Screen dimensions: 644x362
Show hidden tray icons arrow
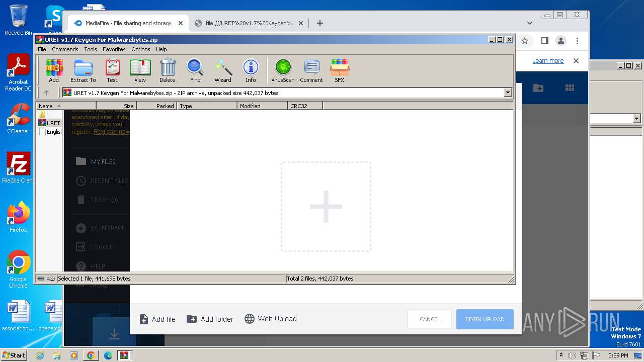pos(561,355)
